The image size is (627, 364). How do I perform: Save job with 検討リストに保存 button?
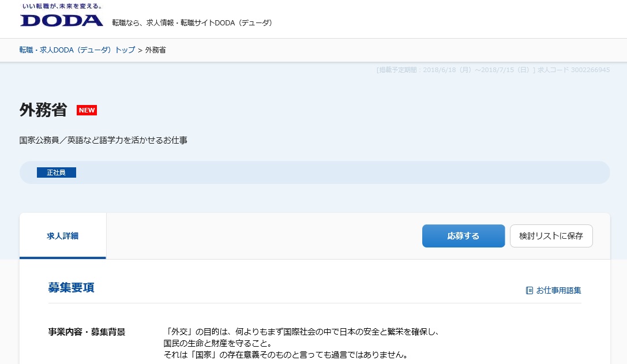(551, 236)
